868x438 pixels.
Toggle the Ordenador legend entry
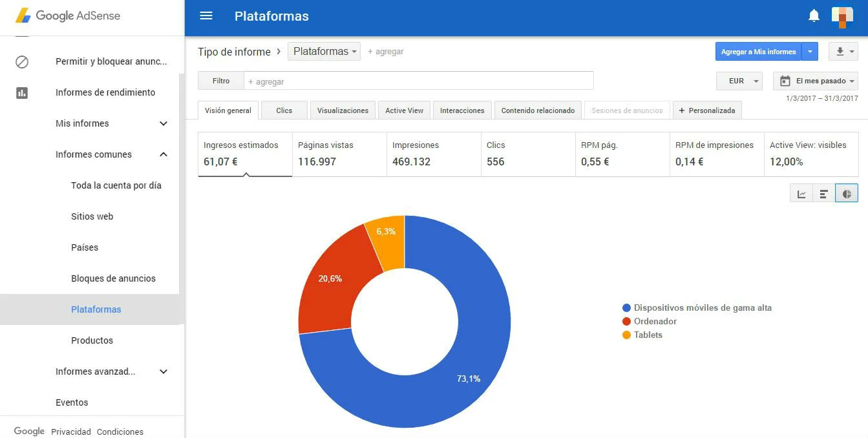655,321
